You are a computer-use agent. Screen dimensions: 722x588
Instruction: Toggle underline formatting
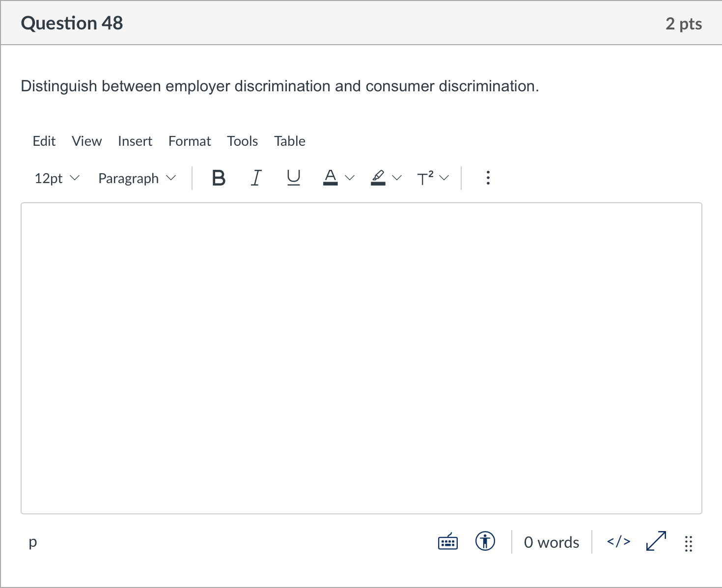pos(293,178)
